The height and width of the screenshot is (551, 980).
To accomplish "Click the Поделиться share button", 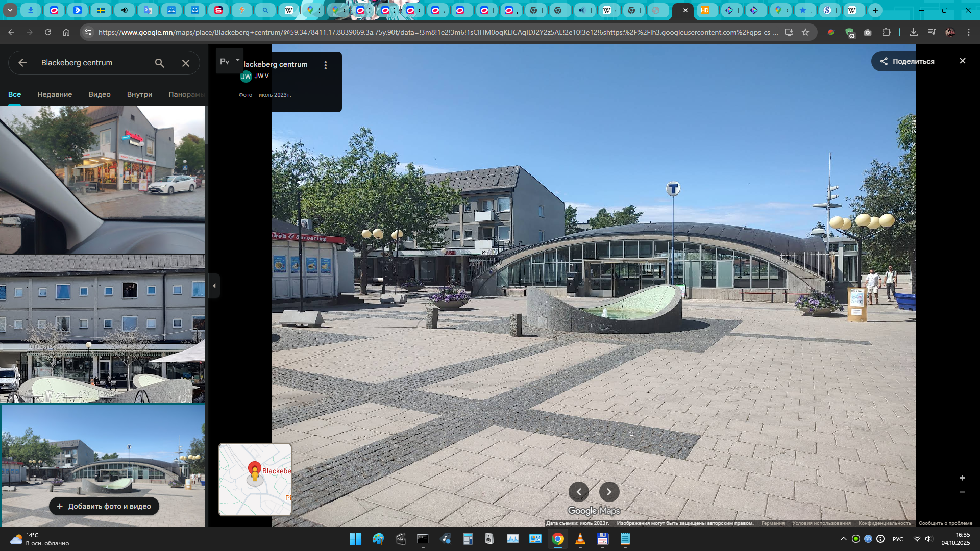I will 906,61.
